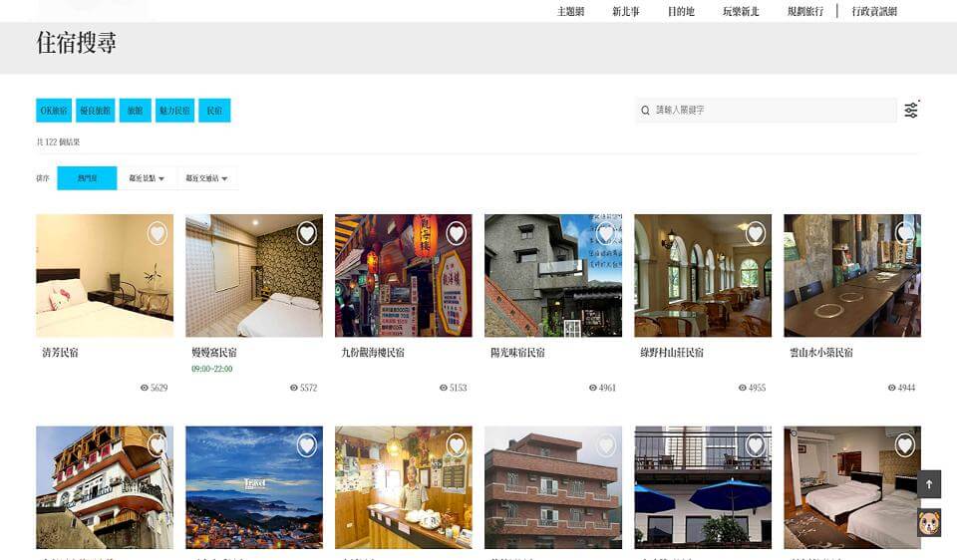Toggle the 魅力民宿 filter tag

(174, 111)
